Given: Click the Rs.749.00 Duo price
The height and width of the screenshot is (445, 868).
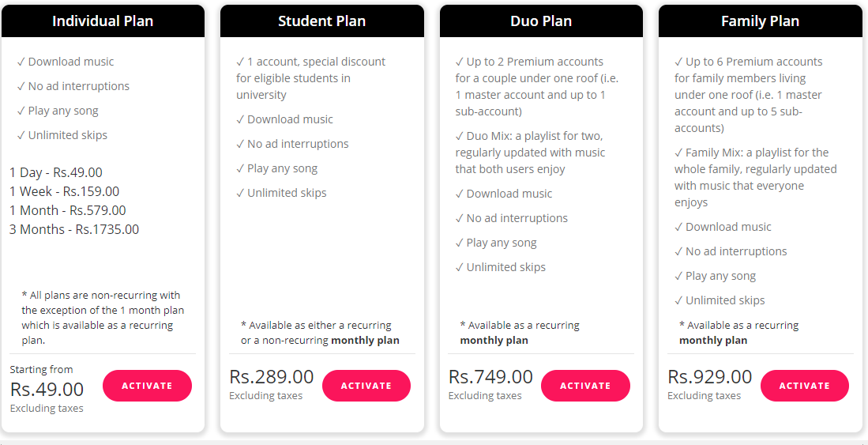Looking at the screenshot, I should (490, 377).
